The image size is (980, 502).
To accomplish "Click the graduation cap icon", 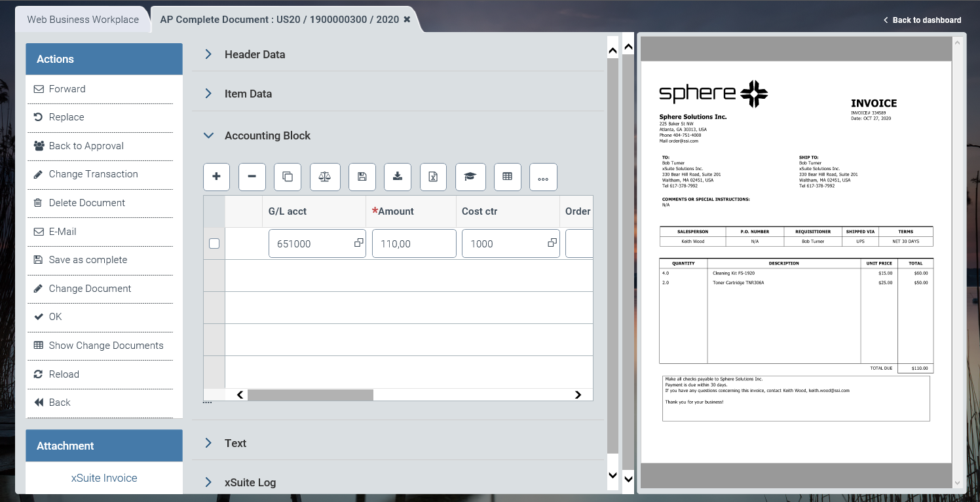I will click(x=470, y=177).
